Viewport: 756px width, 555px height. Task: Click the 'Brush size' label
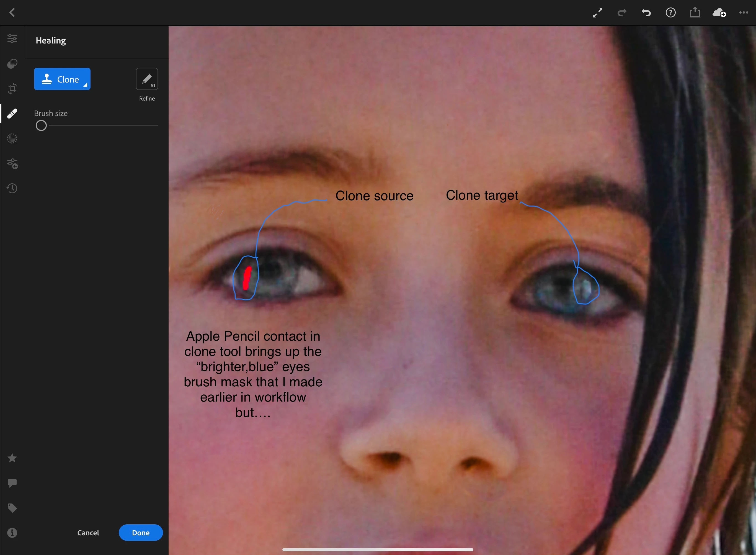(x=51, y=114)
